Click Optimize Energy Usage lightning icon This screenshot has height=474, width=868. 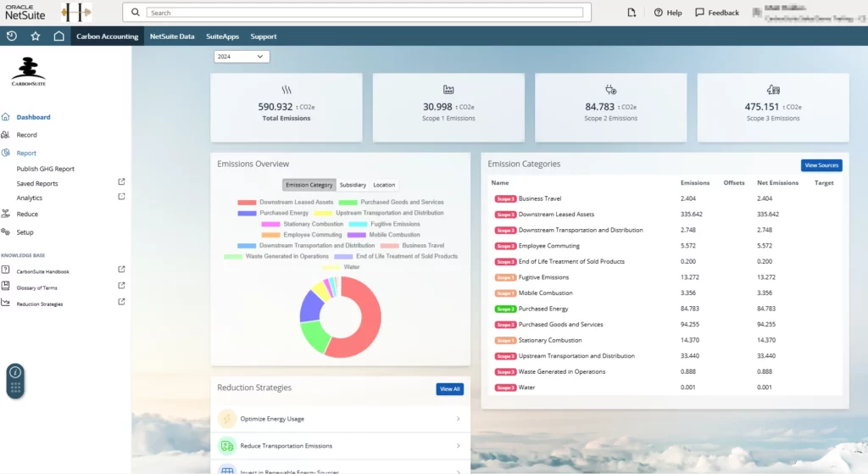[227, 419]
